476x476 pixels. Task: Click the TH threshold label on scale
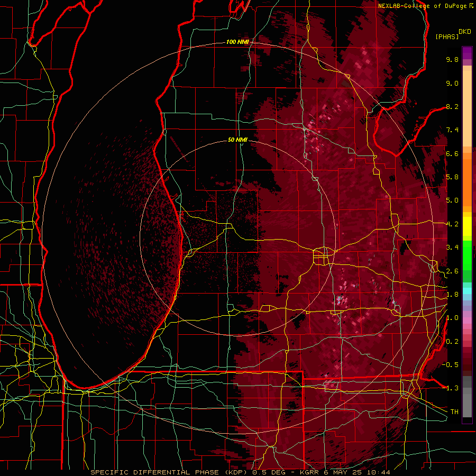point(454,412)
